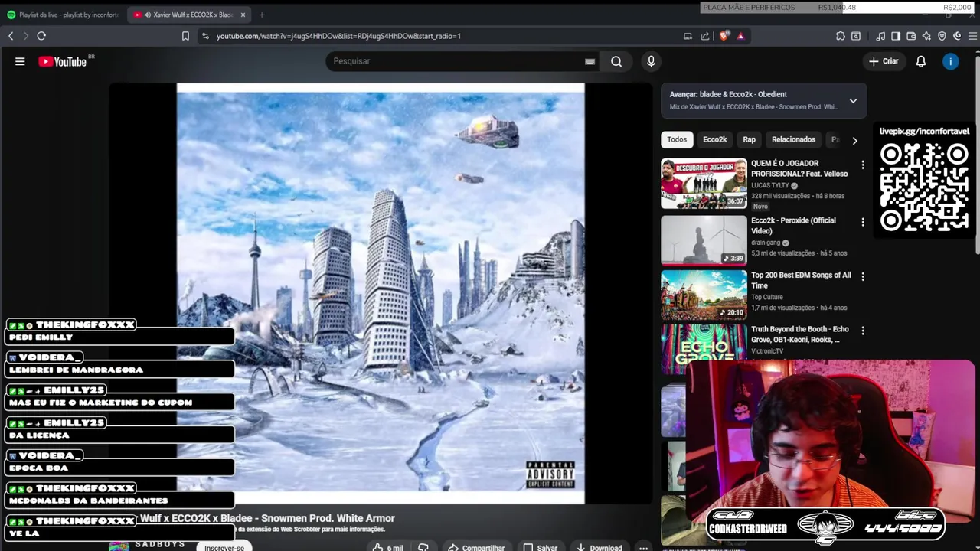Click the install/cast screen icon in address bar
Screen dimensions: 980x551
click(688, 36)
